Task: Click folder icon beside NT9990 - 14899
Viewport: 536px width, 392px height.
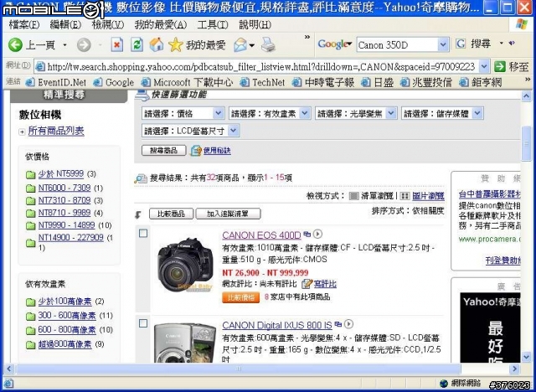Action: tap(30, 225)
